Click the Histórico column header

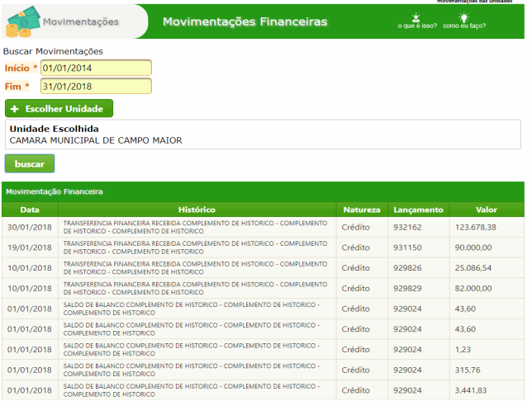click(197, 210)
